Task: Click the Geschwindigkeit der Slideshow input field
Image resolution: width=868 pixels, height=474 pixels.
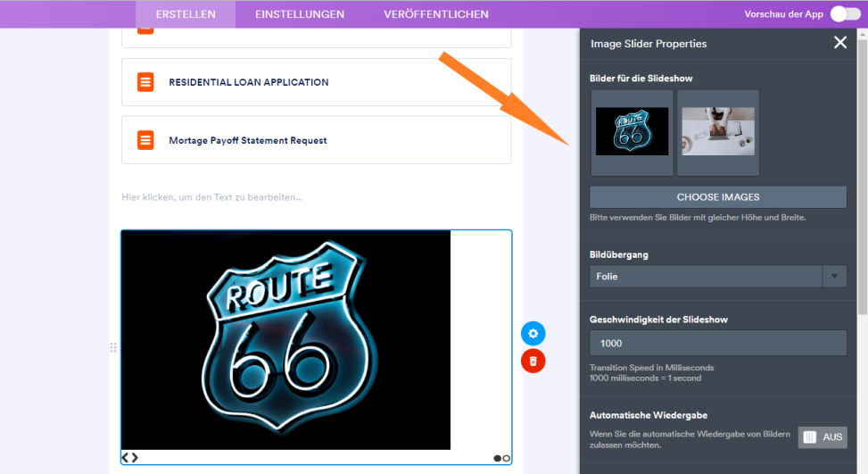Action: 718,344
